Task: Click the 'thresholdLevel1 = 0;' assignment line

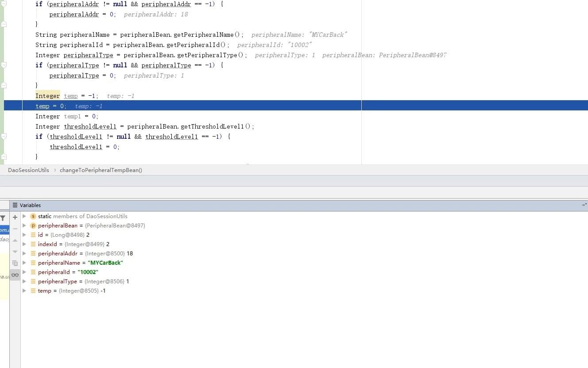Action: [x=85, y=147]
